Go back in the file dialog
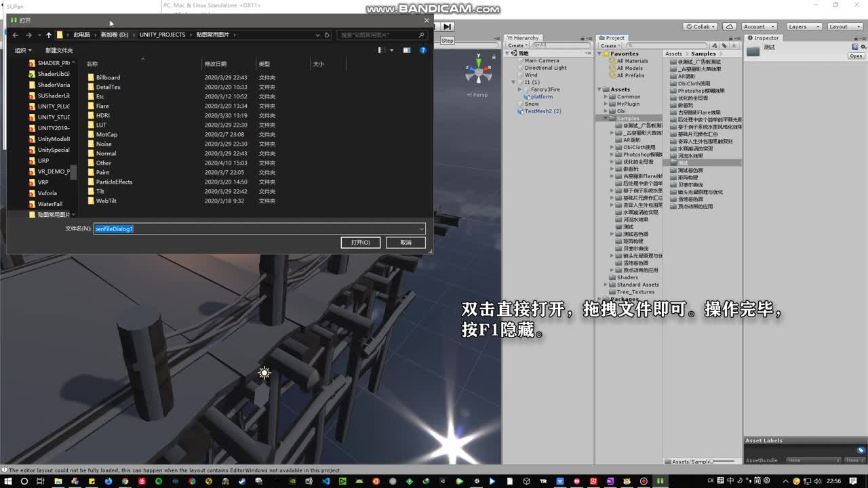This screenshot has width=868, height=488. pyautogui.click(x=16, y=35)
